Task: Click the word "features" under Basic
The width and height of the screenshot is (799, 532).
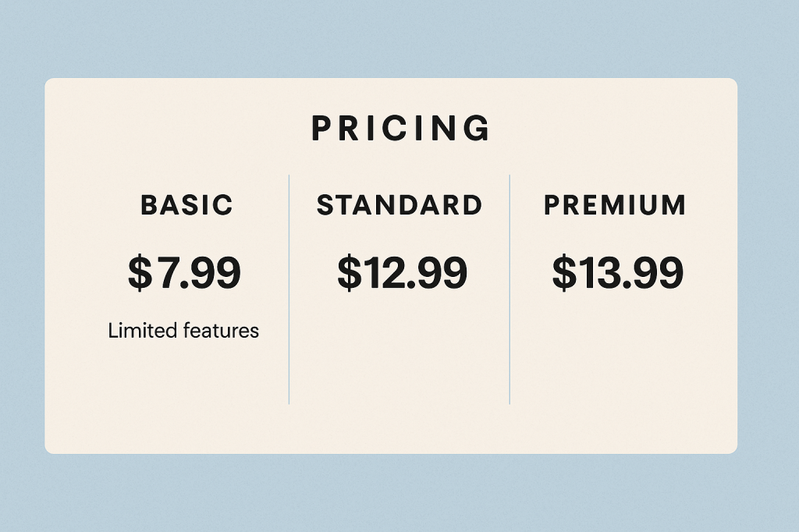Action: [221, 331]
